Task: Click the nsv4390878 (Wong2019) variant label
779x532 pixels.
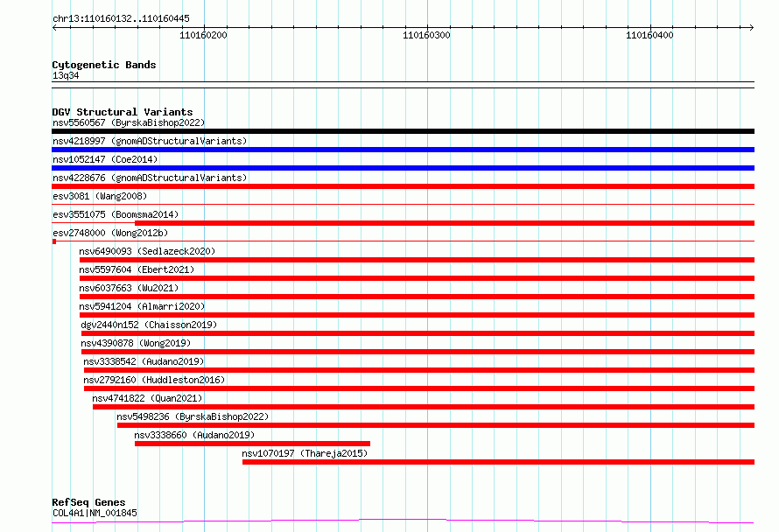Action: [136, 343]
